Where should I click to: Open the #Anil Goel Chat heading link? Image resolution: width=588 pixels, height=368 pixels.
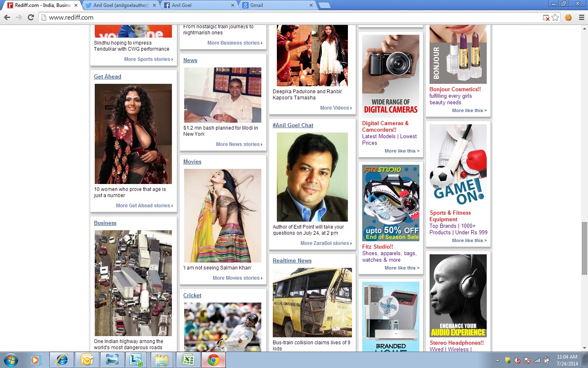point(293,125)
